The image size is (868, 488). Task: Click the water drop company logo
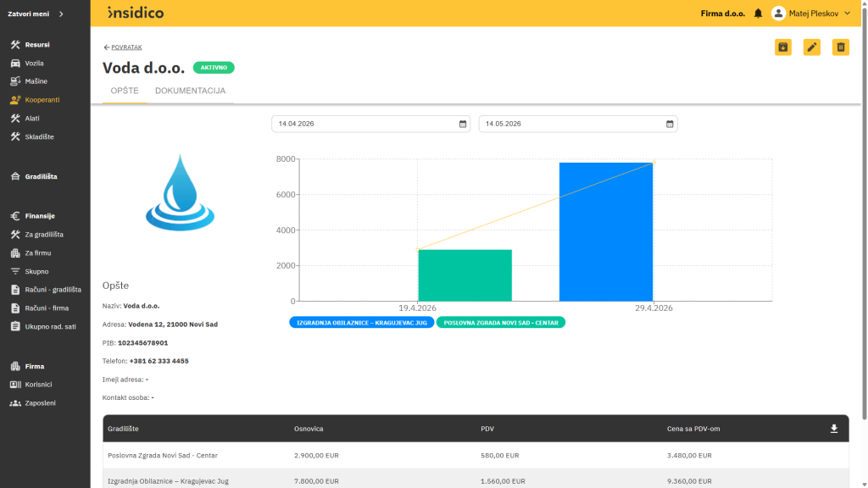tap(180, 192)
